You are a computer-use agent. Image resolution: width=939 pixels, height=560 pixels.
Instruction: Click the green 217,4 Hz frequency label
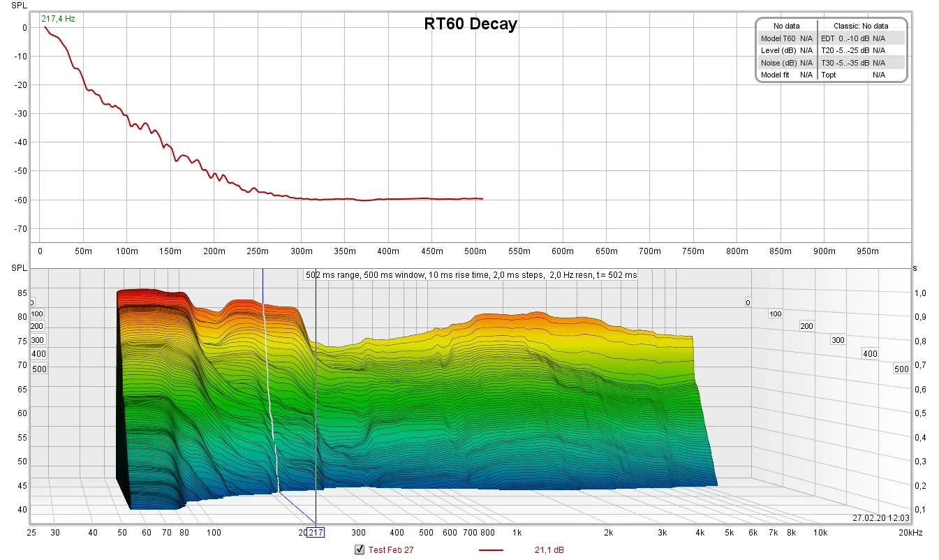pyautogui.click(x=58, y=19)
